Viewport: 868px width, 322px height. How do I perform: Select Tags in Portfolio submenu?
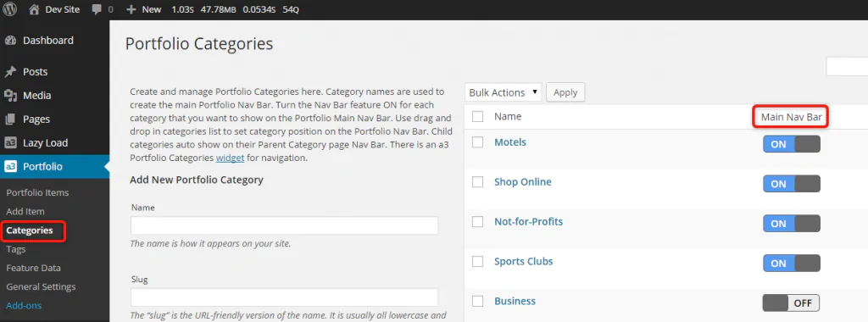tap(16, 249)
